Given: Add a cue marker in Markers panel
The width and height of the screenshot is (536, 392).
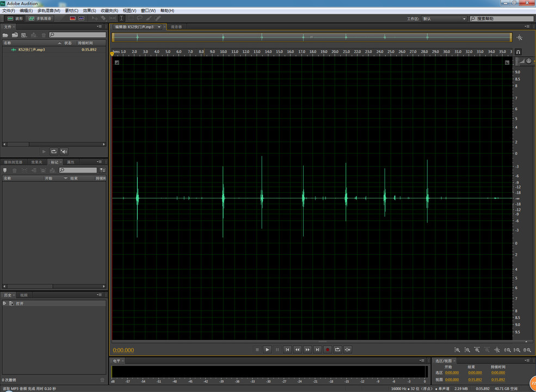Looking at the screenshot, I should tap(5, 170).
